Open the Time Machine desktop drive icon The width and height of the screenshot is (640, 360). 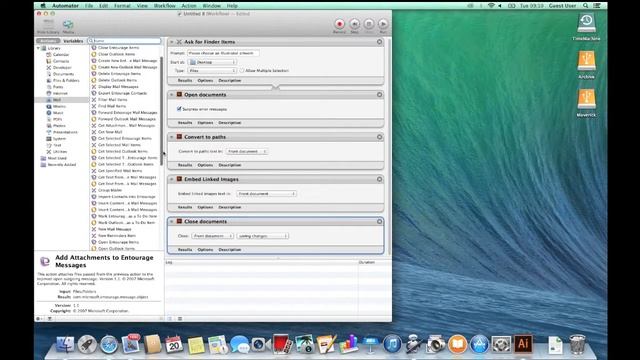tap(586, 24)
